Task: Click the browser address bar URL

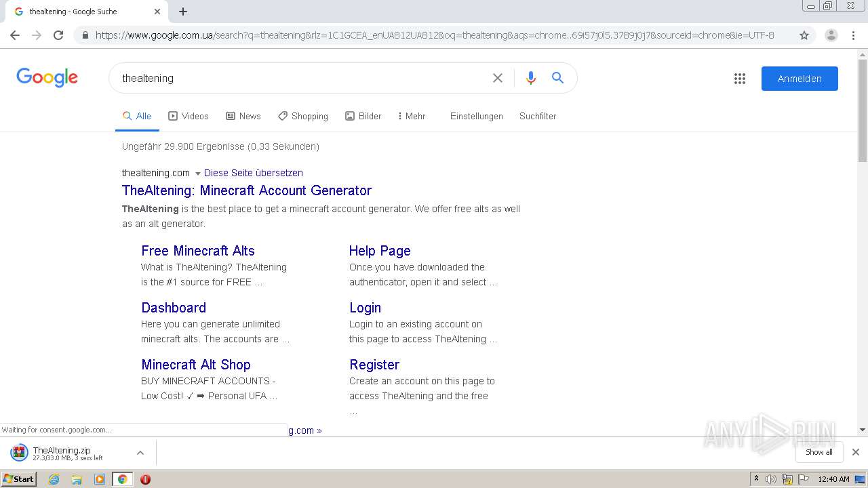Action: tap(435, 35)
